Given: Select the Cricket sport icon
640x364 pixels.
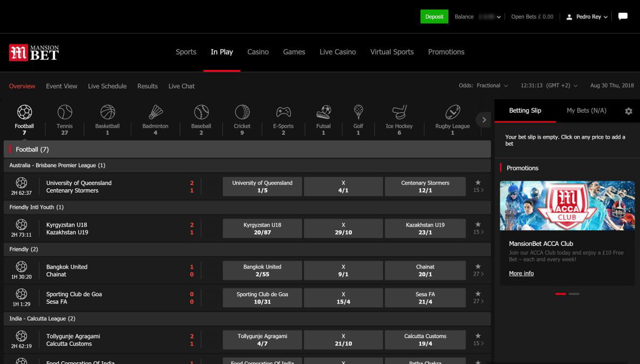Looking at the screenshot, I should (x=242, y=112).
